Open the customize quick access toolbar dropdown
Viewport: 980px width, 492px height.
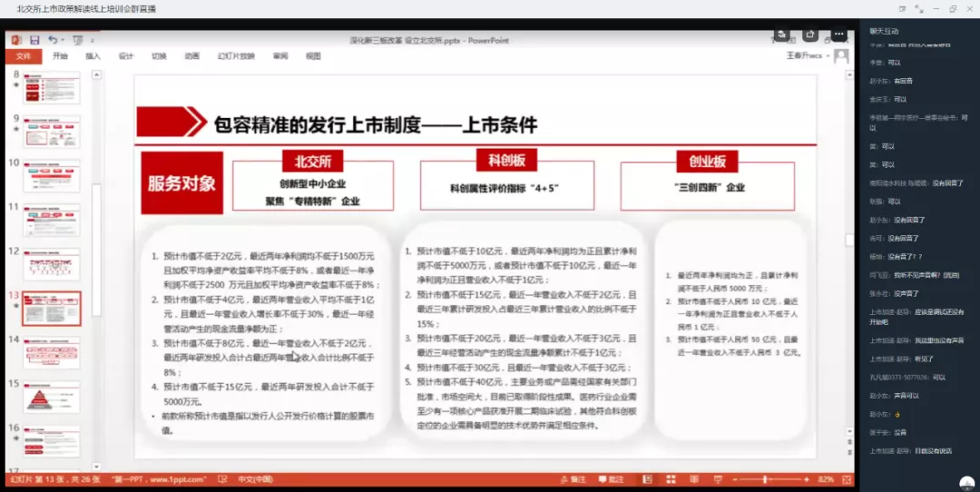pyautogui.click(x=92, y=41)
